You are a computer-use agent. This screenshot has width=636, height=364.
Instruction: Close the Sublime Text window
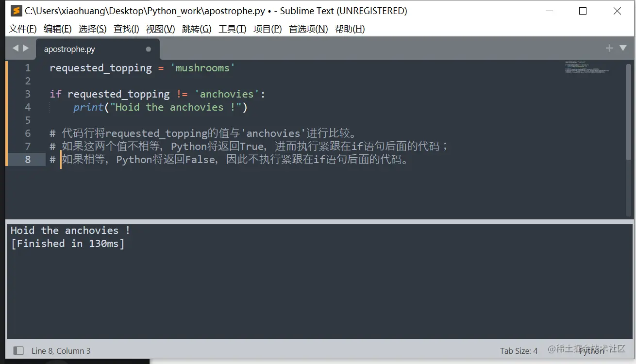pos(617,11)
